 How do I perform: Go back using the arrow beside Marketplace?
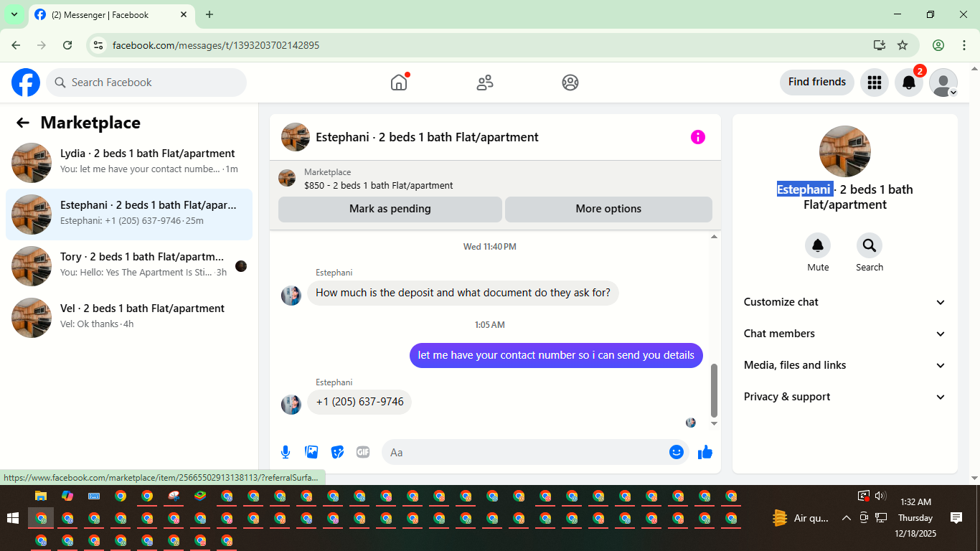click(x=23, y=123)
